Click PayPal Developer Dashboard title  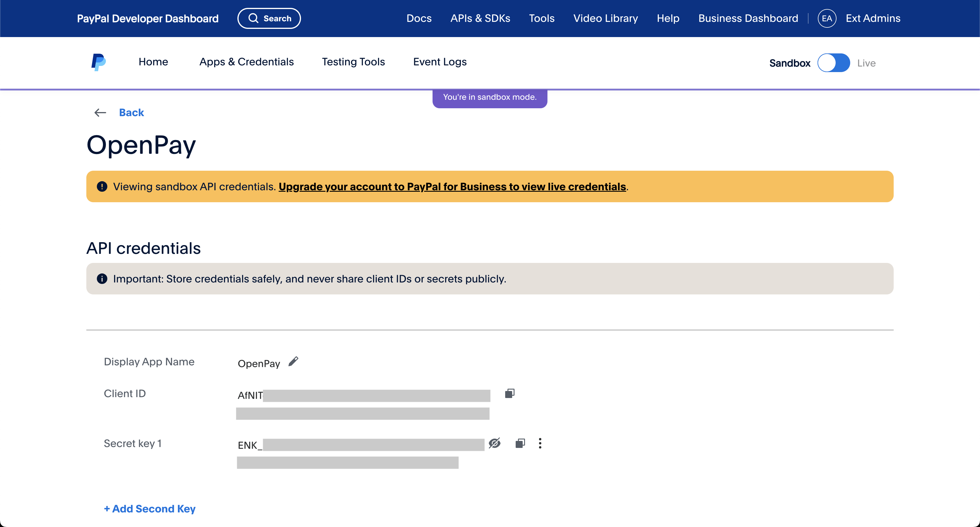(148, 18)
